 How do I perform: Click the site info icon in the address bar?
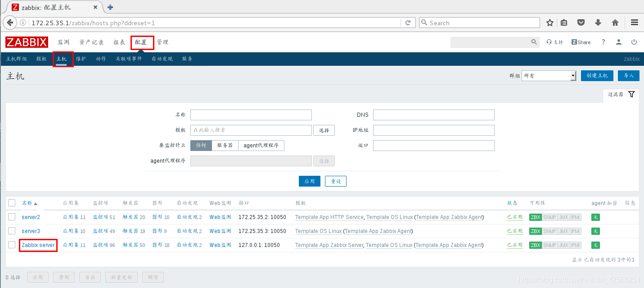click(23, 23)
